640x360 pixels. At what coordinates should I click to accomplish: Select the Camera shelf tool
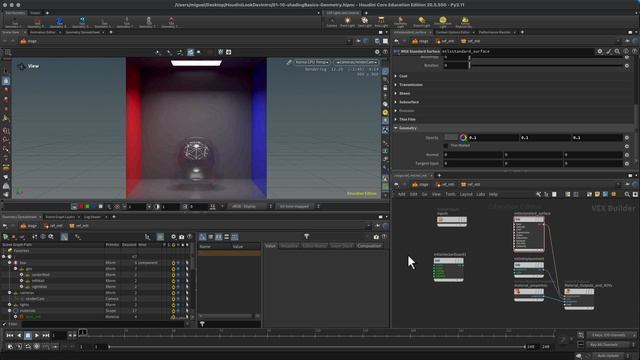tap(331, 22)
